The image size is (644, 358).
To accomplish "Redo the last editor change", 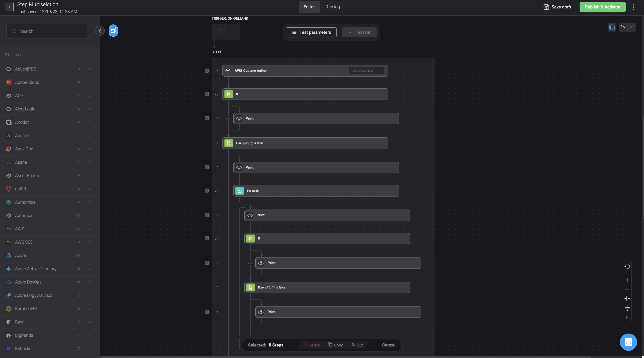I will point(632,27).
